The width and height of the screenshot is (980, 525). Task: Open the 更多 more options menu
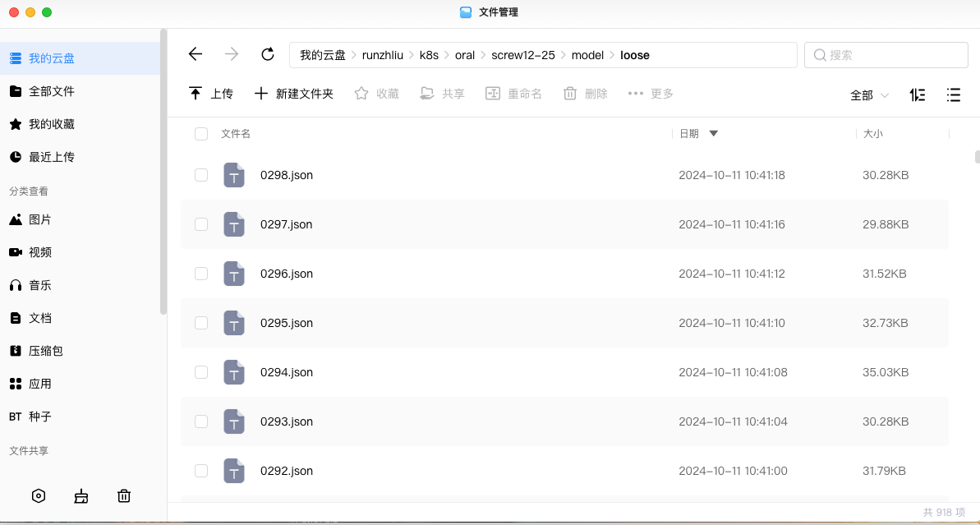[x=651, y=94]
